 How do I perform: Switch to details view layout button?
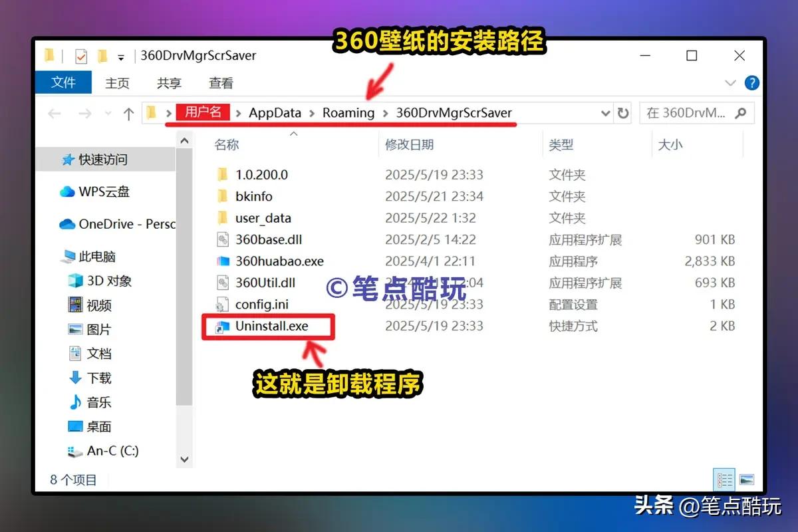tap(724, 479)
